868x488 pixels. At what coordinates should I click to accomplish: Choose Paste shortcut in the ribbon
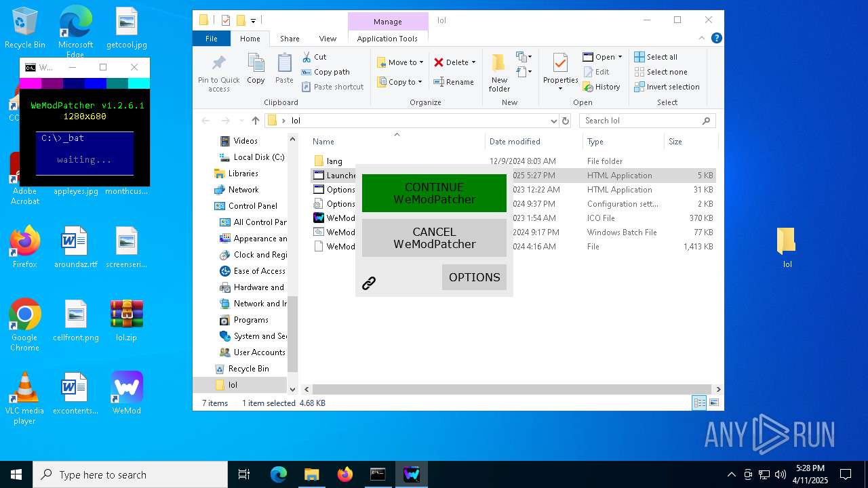coord(332,87)
